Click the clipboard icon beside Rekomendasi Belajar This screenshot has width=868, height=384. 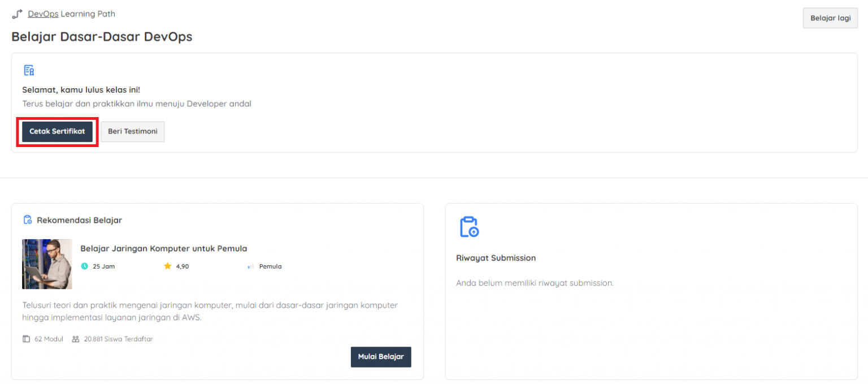27,220
